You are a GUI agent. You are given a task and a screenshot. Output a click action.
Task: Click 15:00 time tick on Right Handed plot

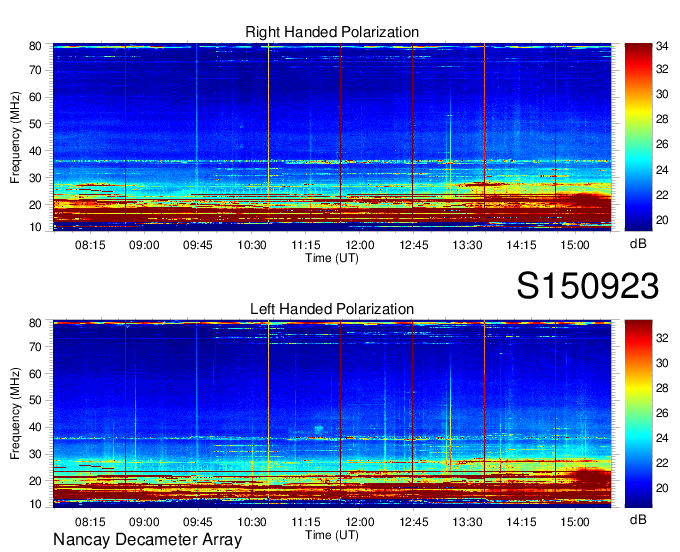(x=575, y=245)
